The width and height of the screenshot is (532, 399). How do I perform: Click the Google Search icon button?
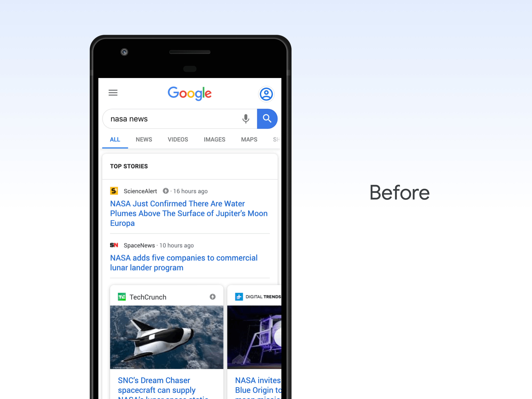coord(267,119)
